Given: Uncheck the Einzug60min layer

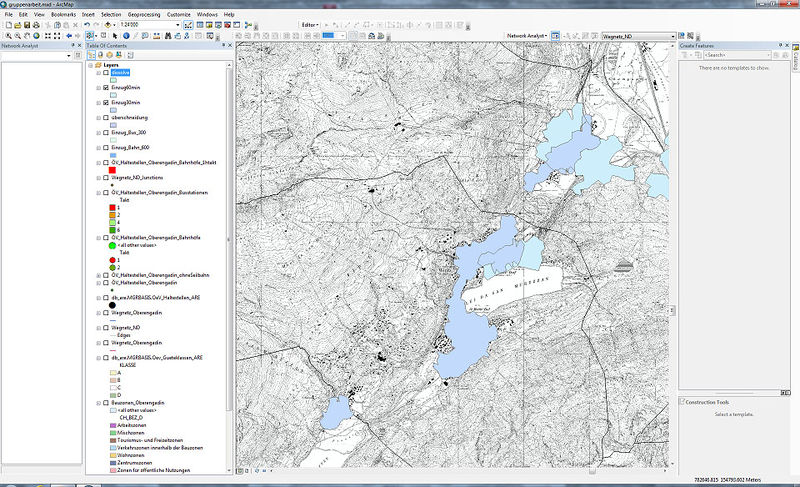Looking at the screenshot, I should (106, 88).
